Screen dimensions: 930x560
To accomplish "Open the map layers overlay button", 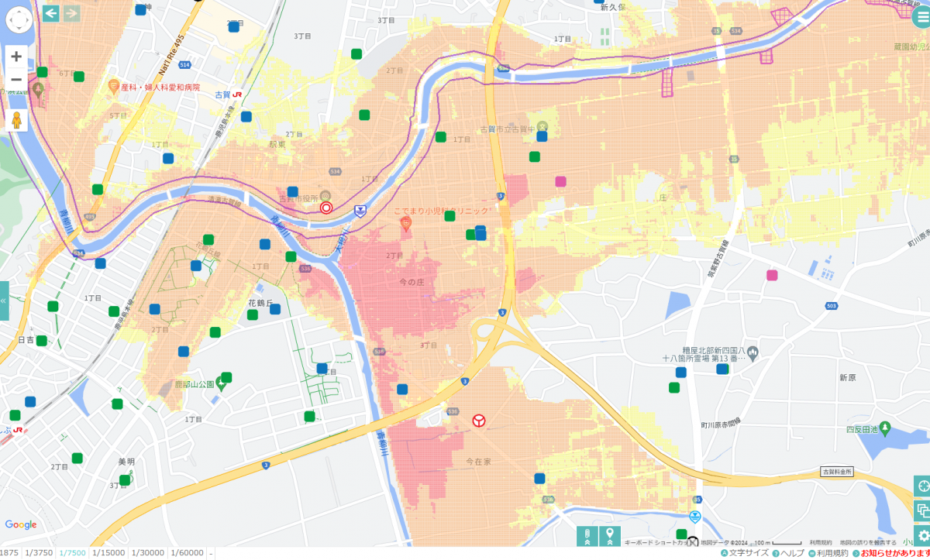I will [922, 511].
